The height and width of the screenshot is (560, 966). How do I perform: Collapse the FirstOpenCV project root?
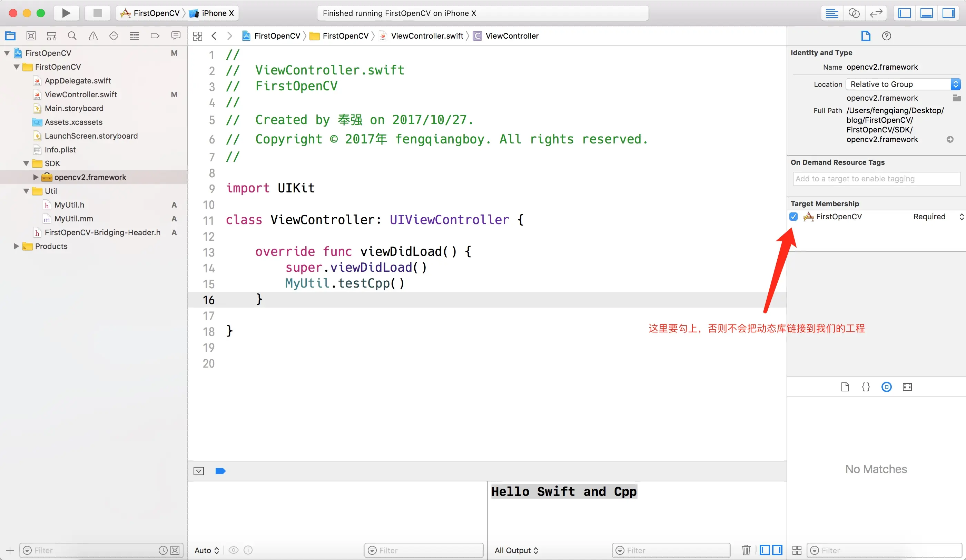point(7,53)
